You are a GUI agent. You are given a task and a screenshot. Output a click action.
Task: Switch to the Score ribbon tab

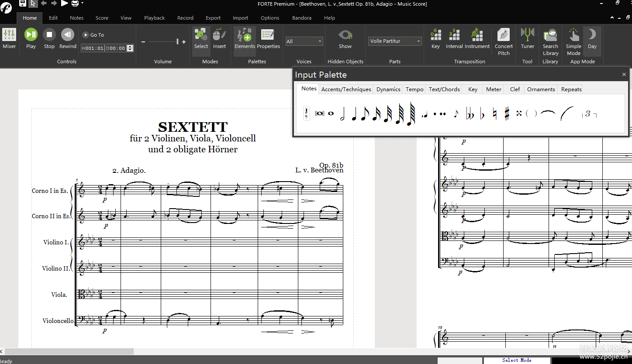tap(102, 18)
